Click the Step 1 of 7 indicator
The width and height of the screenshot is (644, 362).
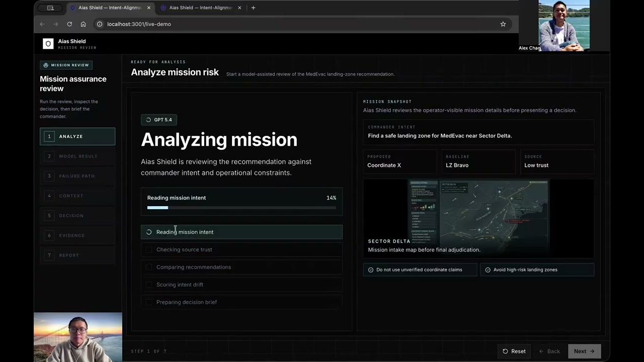(x=148, y=351)
